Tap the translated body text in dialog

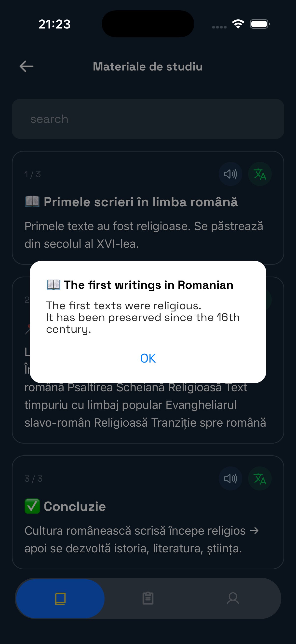coord(143,318)
